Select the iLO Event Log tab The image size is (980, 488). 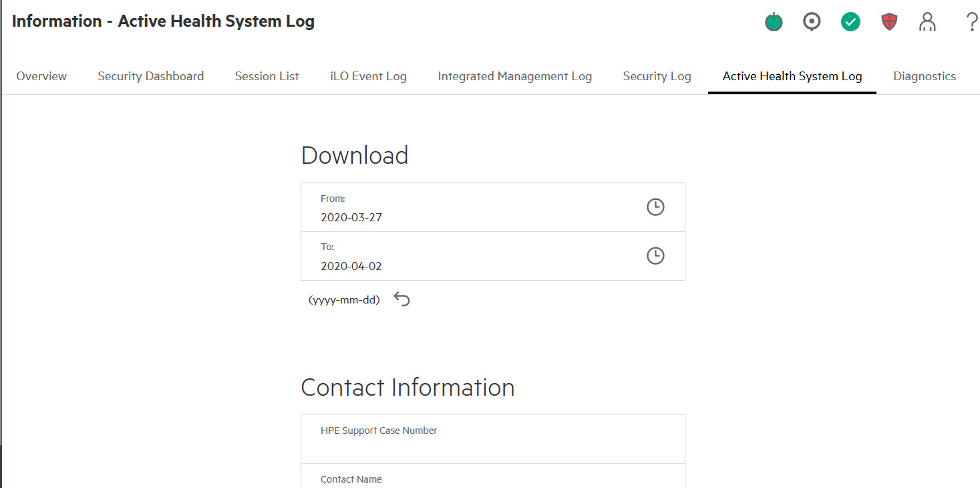[368, 76]
